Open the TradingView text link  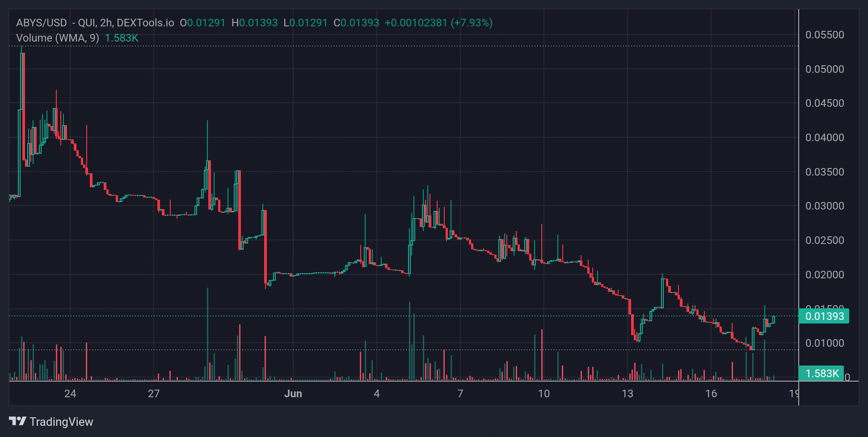61,422
